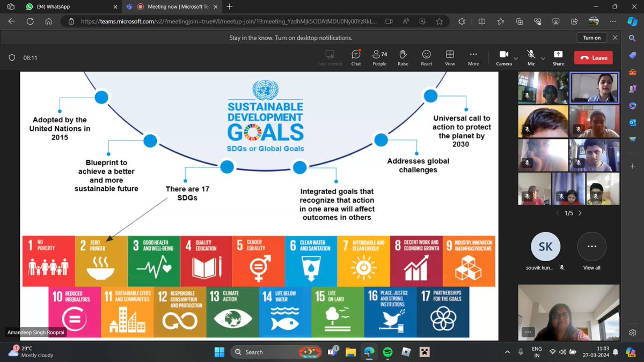Dismiss the desktop notifications banner
The height and width of the screenshot is (362, 644).
615,38
